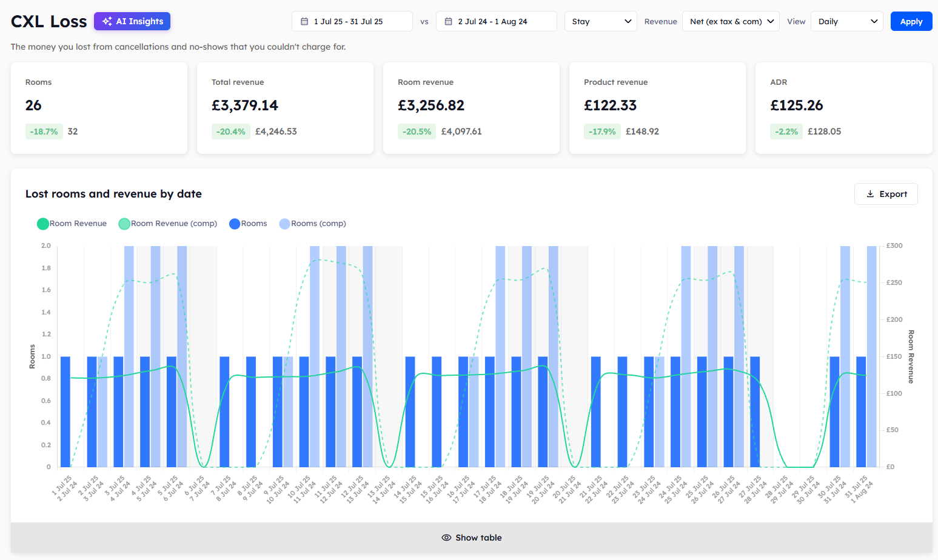Click comparison value £4,097.61
Viewport: 938px width, 560px height.
[x=461, y=132]
